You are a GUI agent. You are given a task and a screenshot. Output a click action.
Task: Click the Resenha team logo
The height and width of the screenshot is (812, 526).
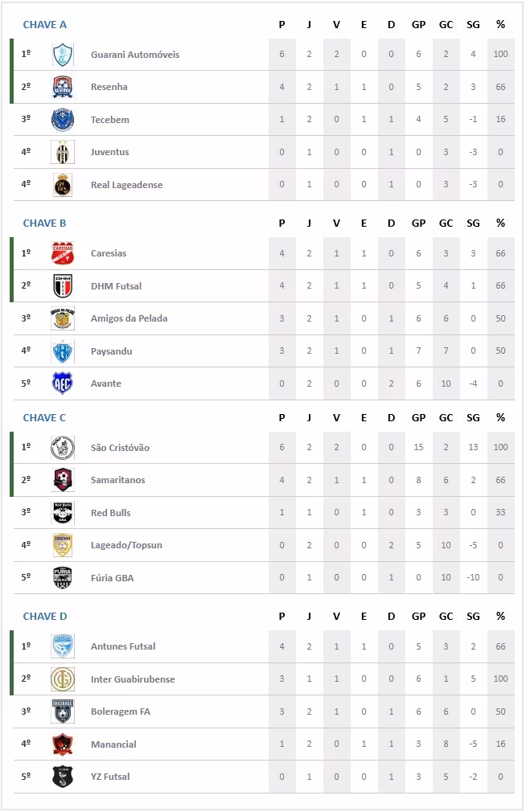click(63, 87)
